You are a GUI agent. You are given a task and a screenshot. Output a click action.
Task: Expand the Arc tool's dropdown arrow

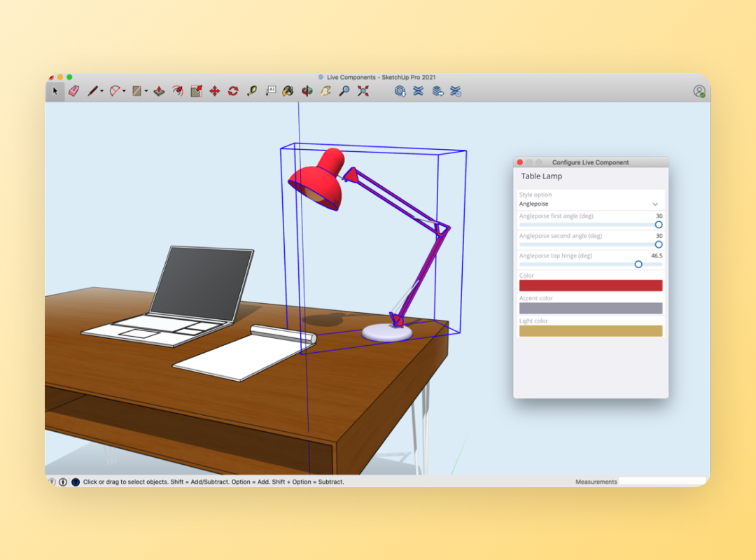(x=124, y=92)
